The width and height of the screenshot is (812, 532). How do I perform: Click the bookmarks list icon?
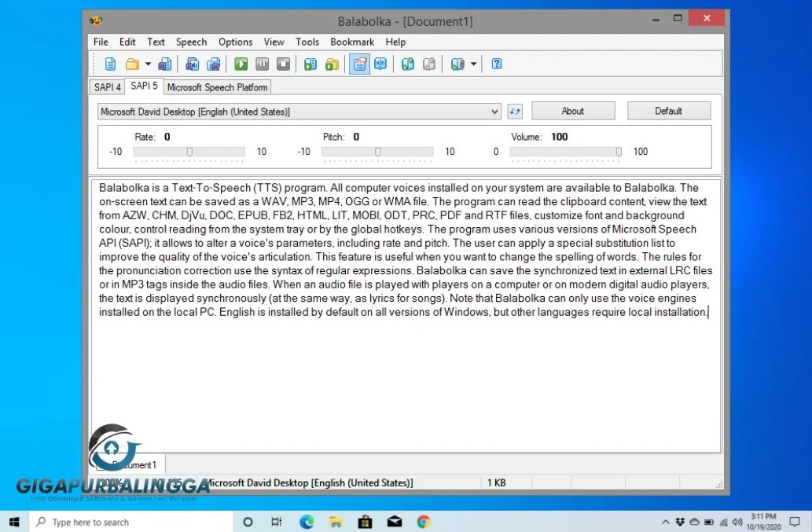pyautogui.click(x=457, y=64)
